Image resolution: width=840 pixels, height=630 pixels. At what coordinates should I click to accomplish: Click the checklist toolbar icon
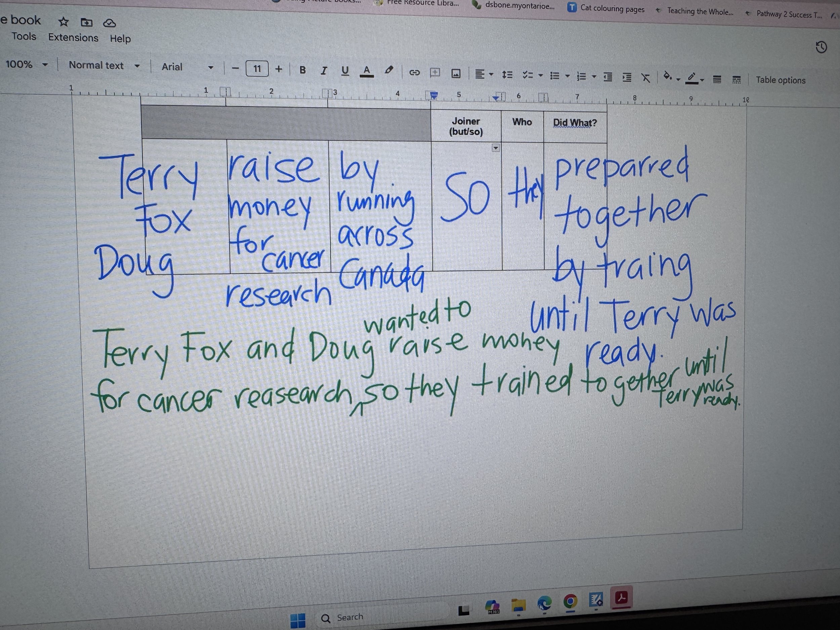coord(528,75)
